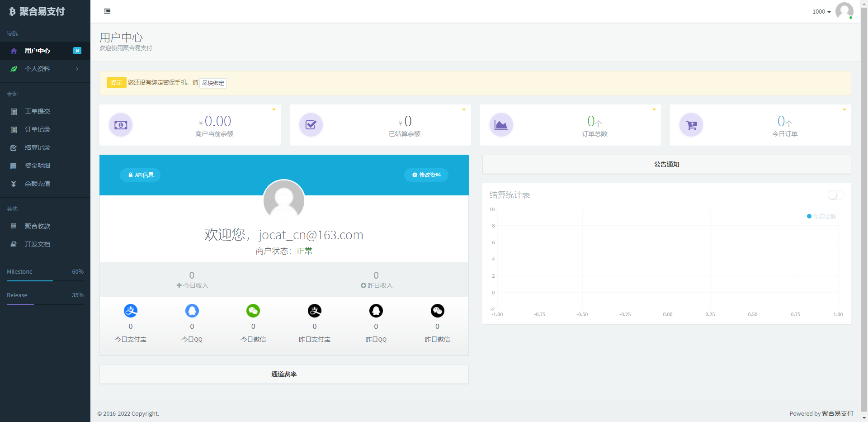Image resolution: width=868 pixels, height=422 pixels.
Task: Click the cart icon on 今日订单 card
Action: point(691,125)
